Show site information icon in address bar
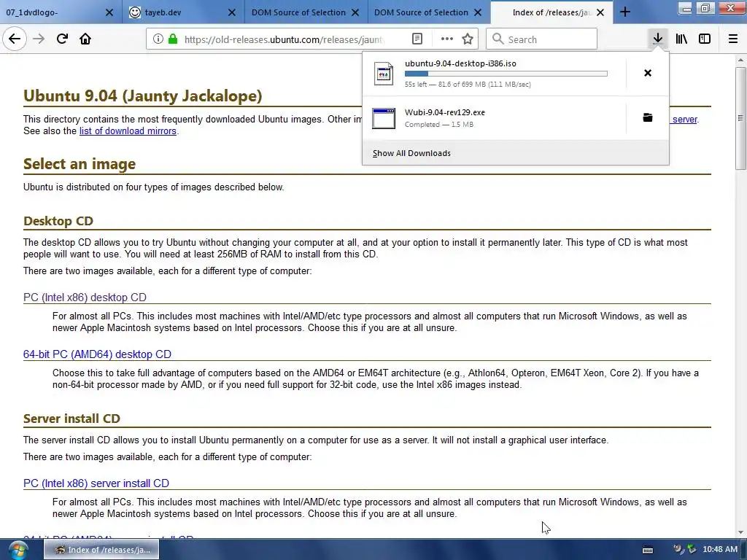This screenshot has width=747, height=560. tap(158, 39)
